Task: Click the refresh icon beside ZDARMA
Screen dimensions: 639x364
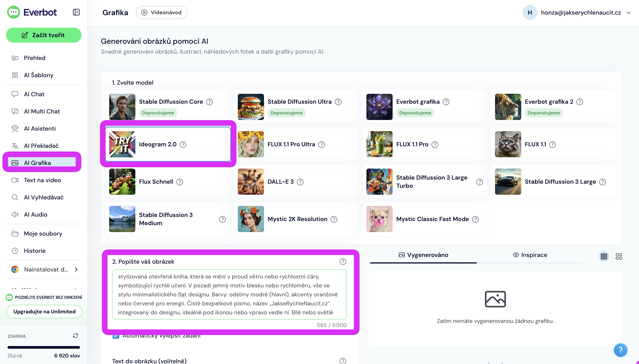Action: (76, 335)
